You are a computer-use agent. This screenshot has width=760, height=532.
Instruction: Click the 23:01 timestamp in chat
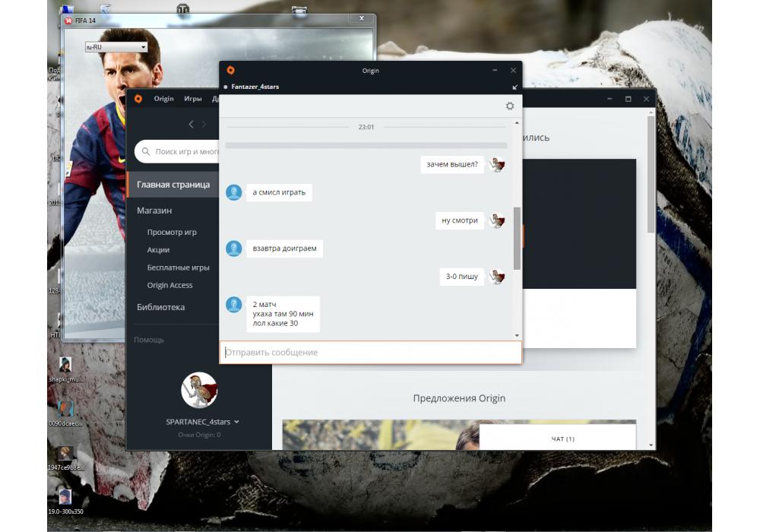coord(366,127)
